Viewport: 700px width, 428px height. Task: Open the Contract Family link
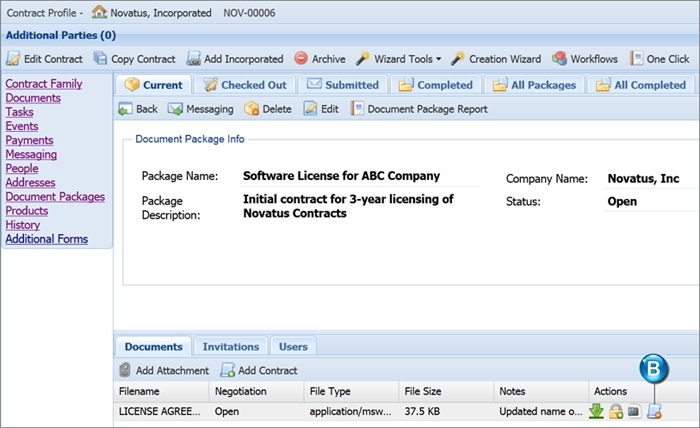pos(44,83)
